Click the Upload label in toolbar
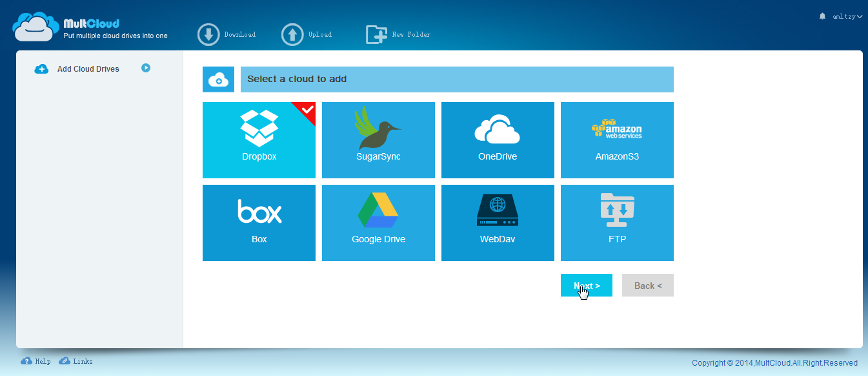The image size is (868, 376). 320,34
